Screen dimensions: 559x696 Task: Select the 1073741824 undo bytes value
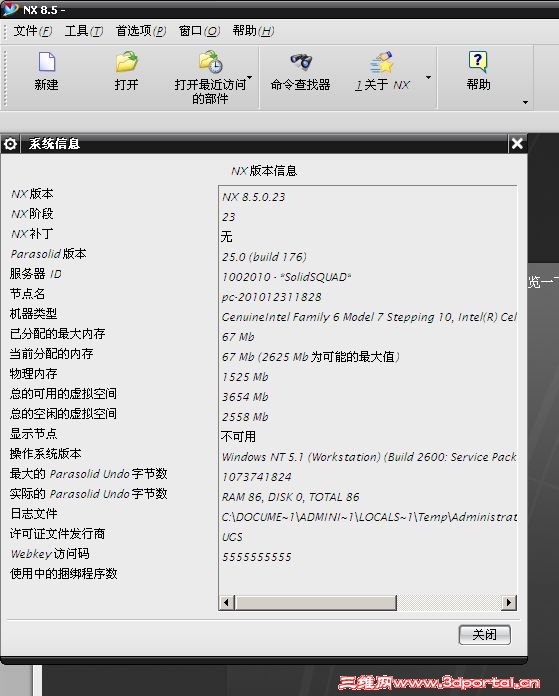pyautogui.click(x=257, y=477)
